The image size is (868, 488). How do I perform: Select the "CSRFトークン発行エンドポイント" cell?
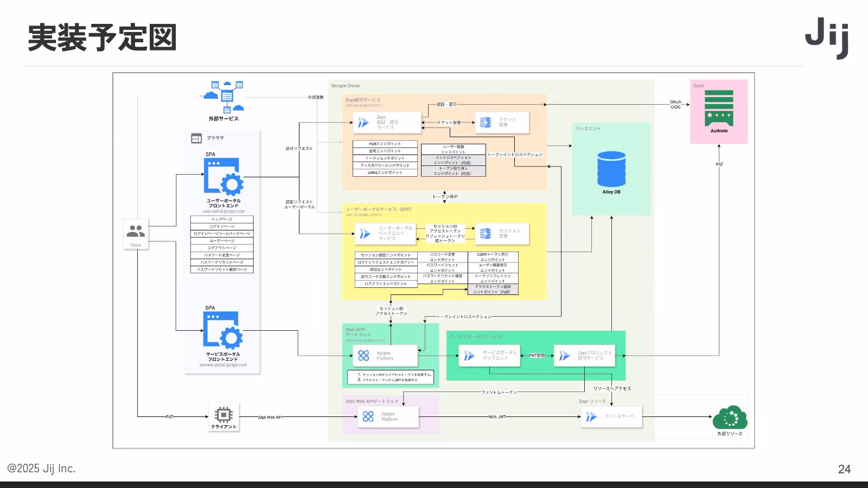(493, 257)
